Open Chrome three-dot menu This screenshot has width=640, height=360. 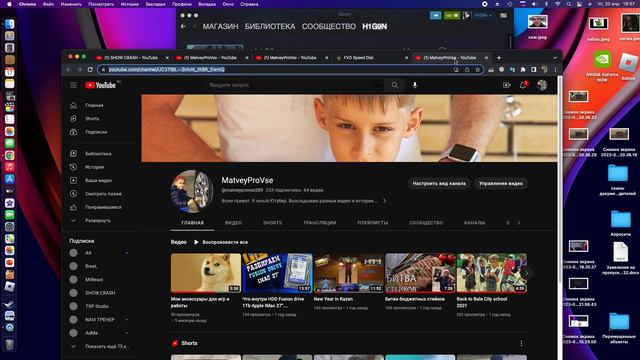(x=555, y=69)
